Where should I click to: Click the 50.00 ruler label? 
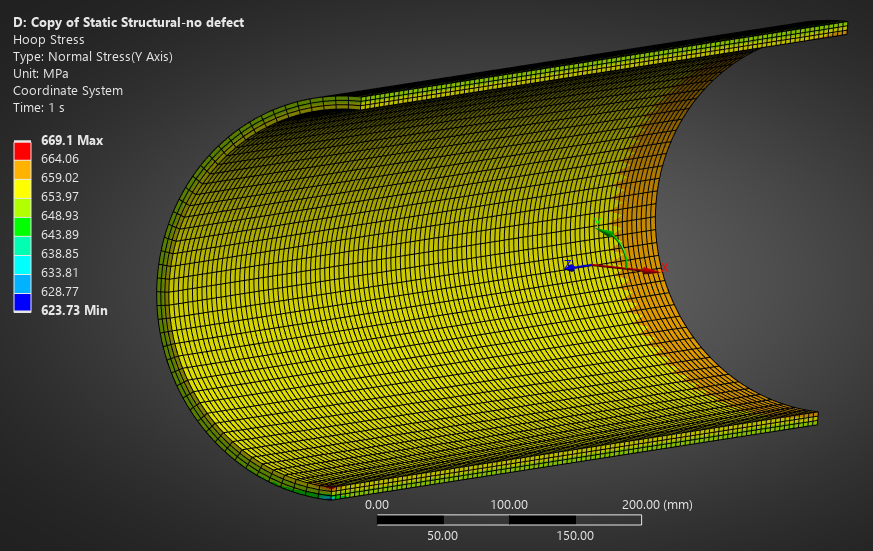click(x=443, y=535)
